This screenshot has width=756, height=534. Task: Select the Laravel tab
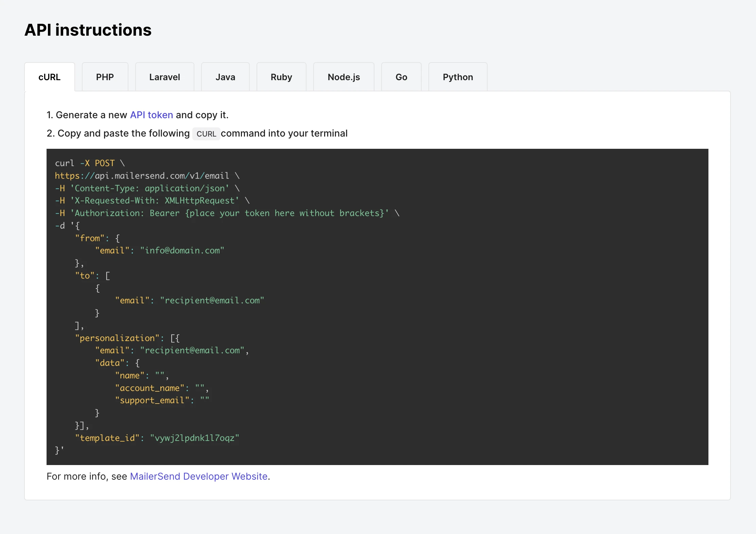click(x=164, y=77)
